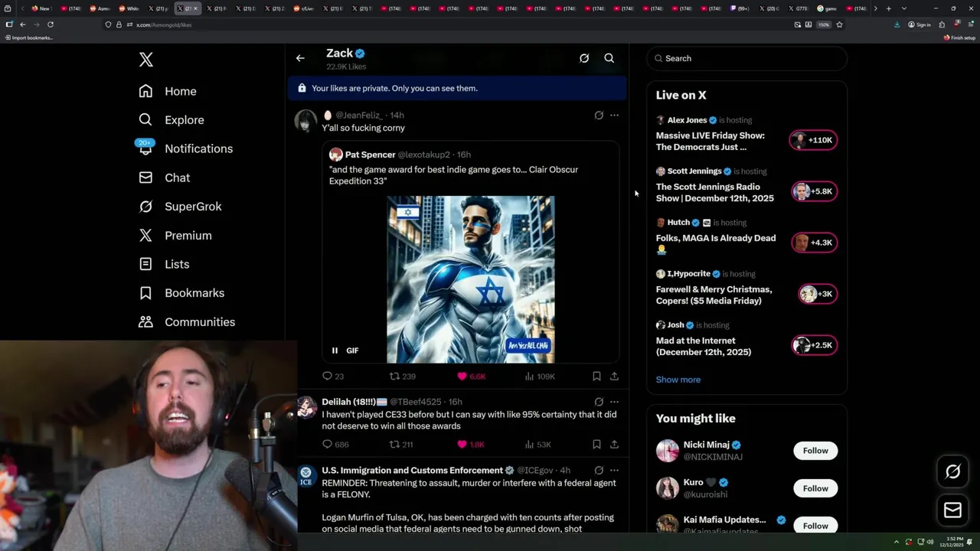This screenshot has width=980, height=551.
Task: View analytics showing 53K views
Action: (538, 445)
